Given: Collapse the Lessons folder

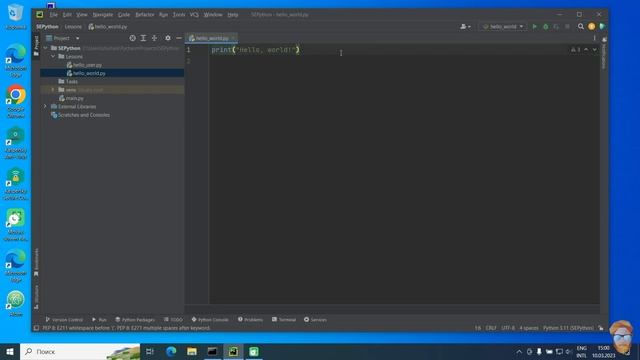Looking at the screenshot, I should [x=53, y=56].
